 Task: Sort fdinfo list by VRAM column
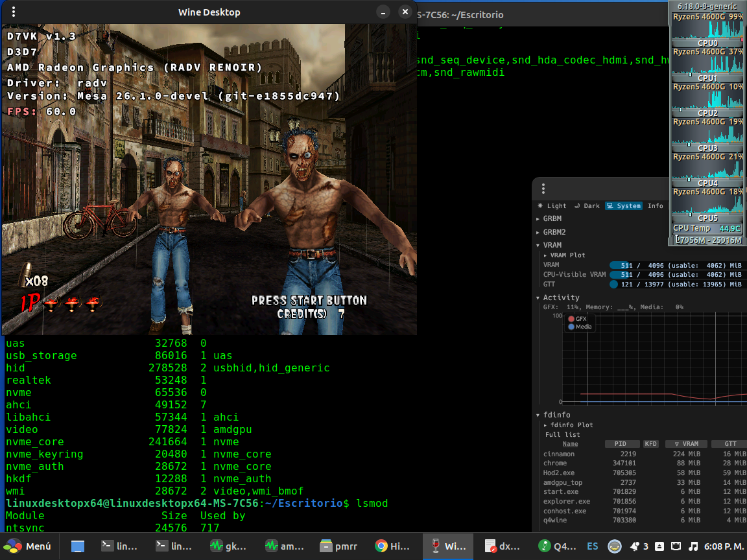[687, 444]
